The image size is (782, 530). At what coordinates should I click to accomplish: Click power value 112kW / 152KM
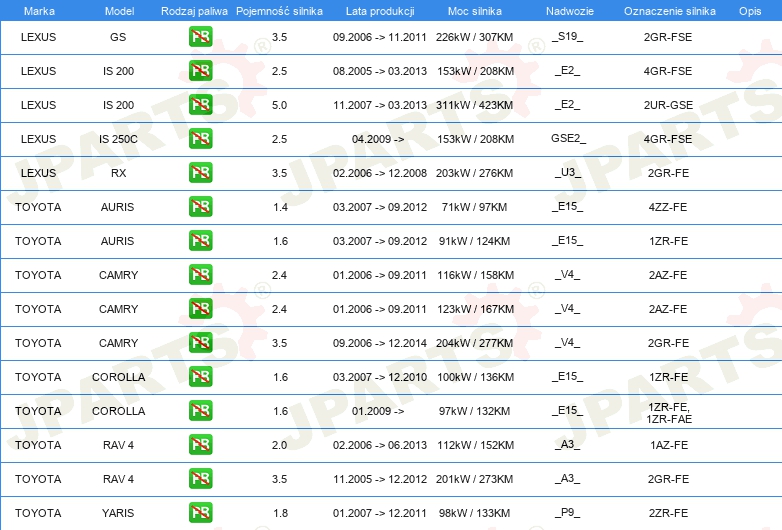475,445
